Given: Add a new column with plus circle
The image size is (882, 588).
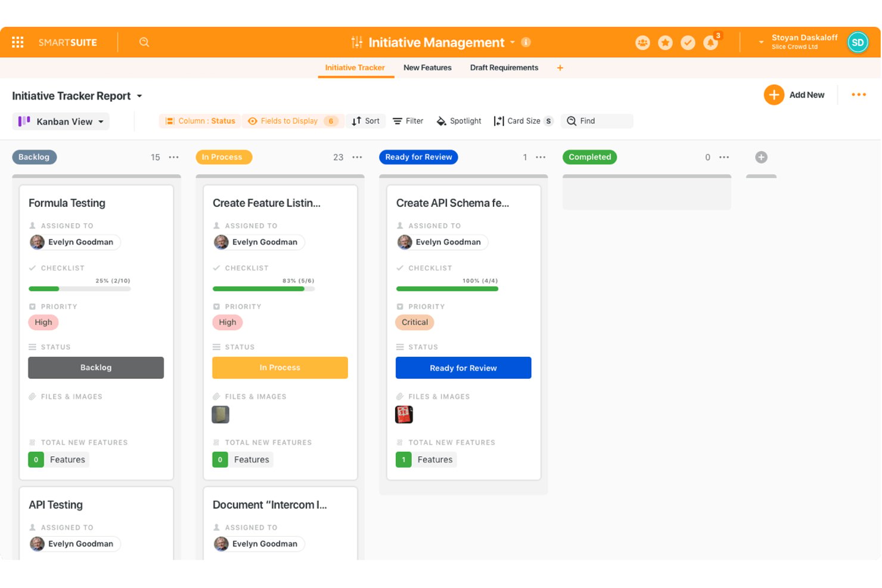Looking at the screenshot, I should 761,157.
